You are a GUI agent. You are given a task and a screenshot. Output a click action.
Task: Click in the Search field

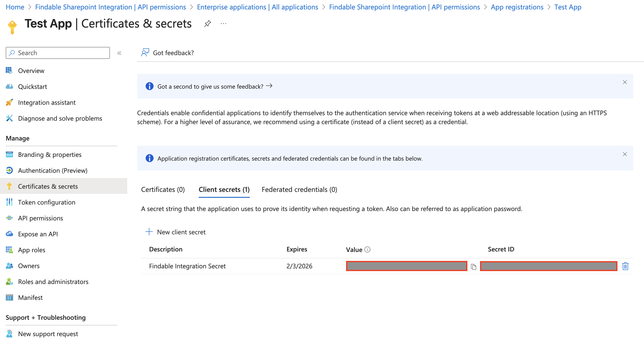[x=58, y=53]
